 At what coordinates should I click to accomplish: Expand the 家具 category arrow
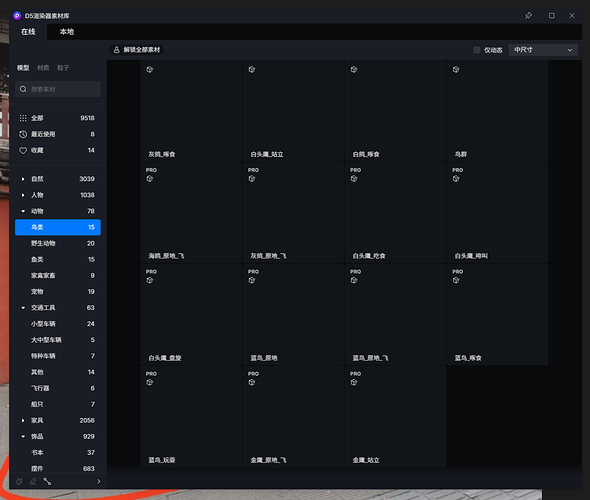[x=23, y=420]
